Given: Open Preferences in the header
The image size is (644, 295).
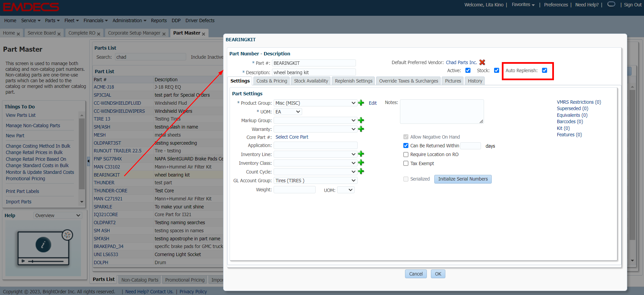Looking at the screenshot, I should pos(556,5).
